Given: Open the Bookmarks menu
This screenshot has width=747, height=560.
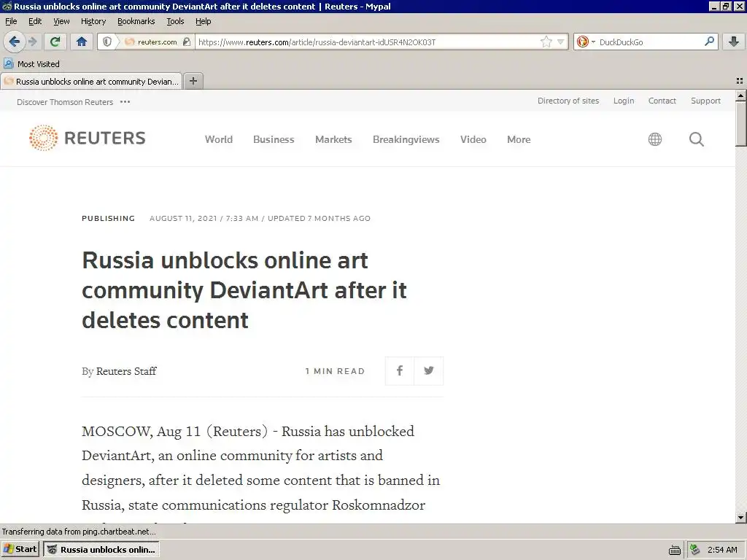Looking at the screenshot, I should (x=136, y=21).
